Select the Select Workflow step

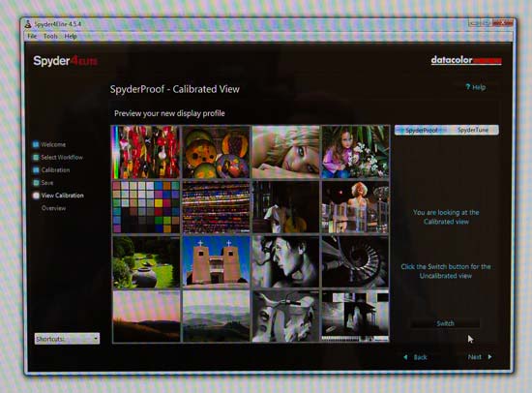pyautogui.click(x=62, y=157)
